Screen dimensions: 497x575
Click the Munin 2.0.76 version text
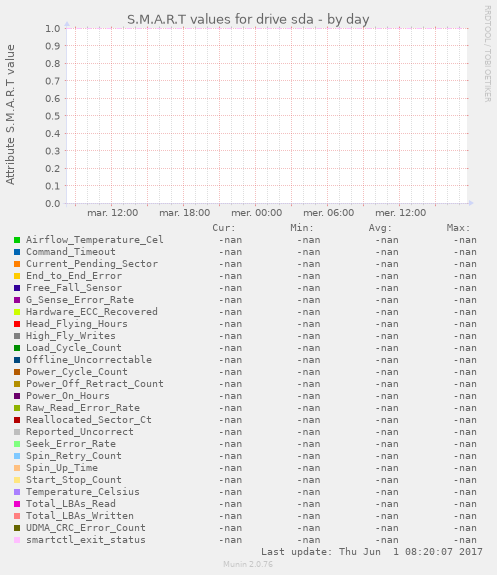[248, 564]
